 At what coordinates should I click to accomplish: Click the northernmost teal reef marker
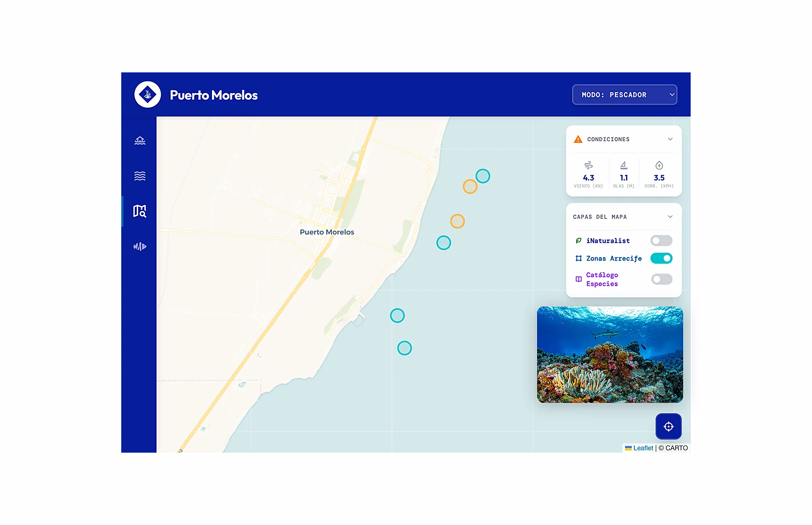click(x=483, y=176)
